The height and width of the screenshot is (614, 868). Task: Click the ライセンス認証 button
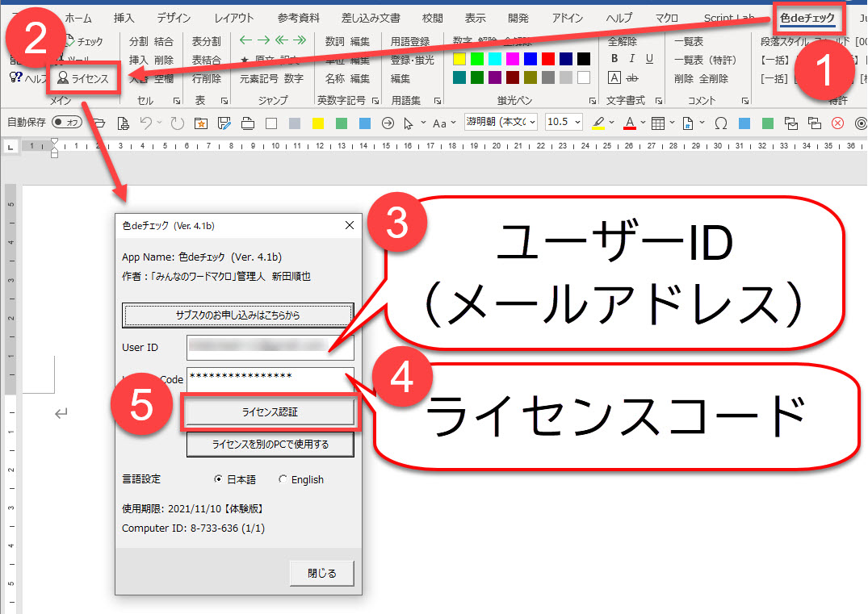point(270,411)
